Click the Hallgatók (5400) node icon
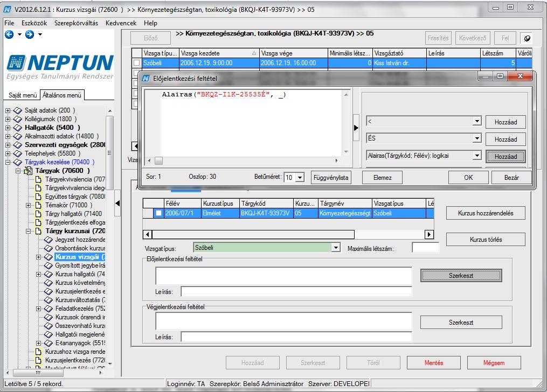 coord(18,128)
